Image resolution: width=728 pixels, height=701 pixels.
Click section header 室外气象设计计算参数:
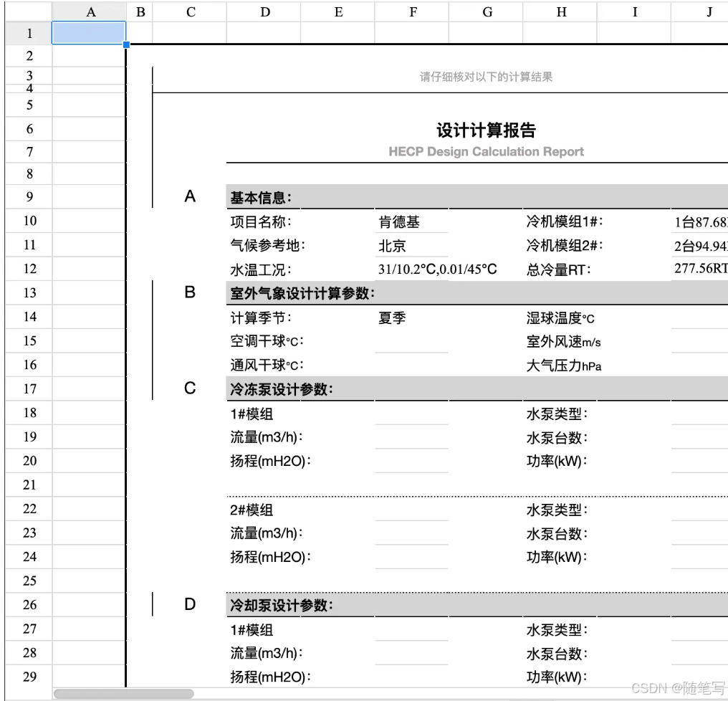302,294
